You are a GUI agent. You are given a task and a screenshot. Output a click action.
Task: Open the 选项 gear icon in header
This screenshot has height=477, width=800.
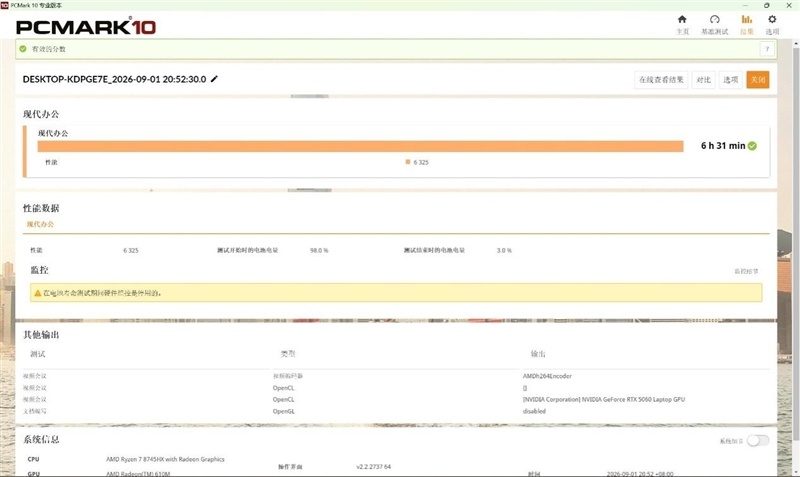[772, 19]
